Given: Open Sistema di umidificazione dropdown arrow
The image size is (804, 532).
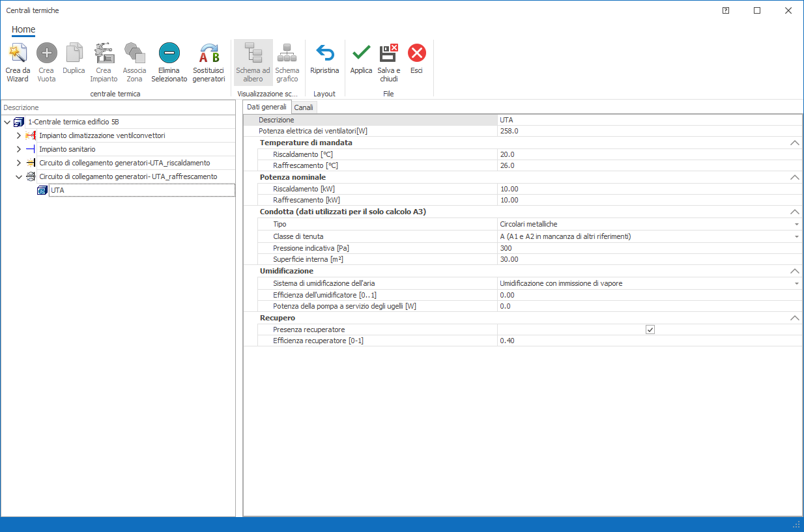Looking at the screenshot, I should pyautogui.click(x=797, y=283).
